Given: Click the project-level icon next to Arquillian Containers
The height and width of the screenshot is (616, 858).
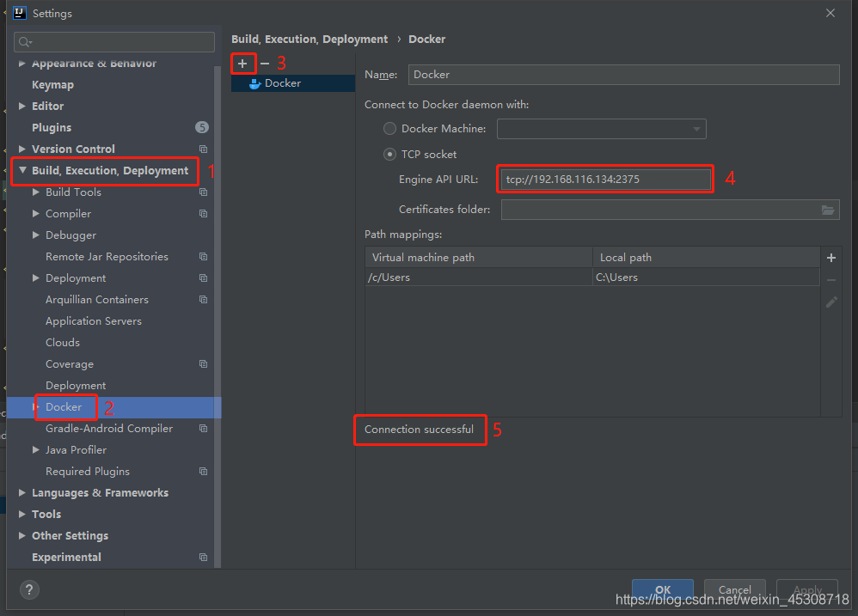Looking at the screenshot, I should pyautogui.click(x=203, y=300).
